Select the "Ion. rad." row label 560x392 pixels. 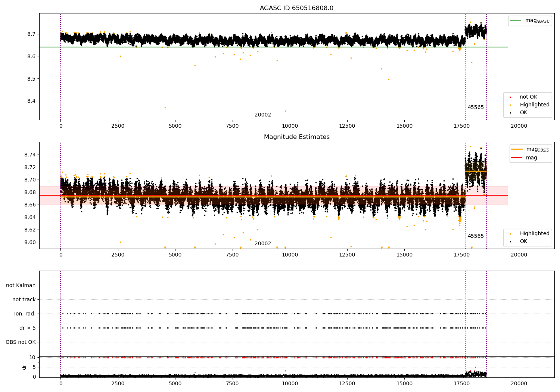[25, 314]
